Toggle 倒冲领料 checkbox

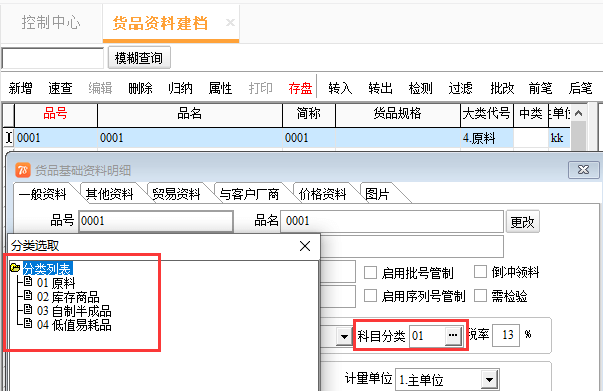click(480, 272)
